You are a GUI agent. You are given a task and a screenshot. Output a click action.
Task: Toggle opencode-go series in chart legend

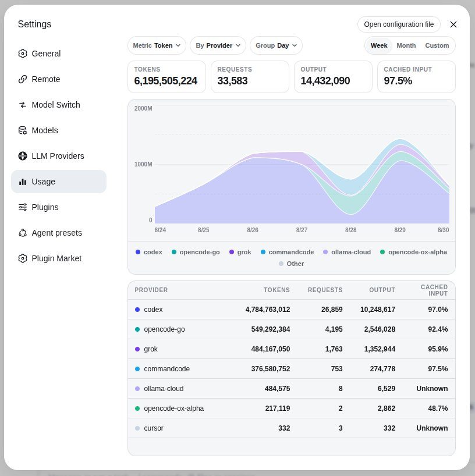(x=196, y=252)
